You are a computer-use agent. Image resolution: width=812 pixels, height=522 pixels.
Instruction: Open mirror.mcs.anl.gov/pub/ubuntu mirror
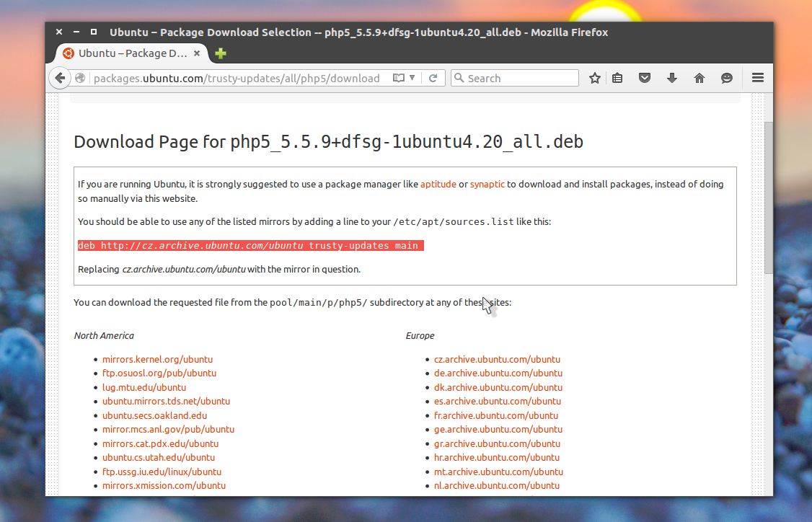[168, 429]
